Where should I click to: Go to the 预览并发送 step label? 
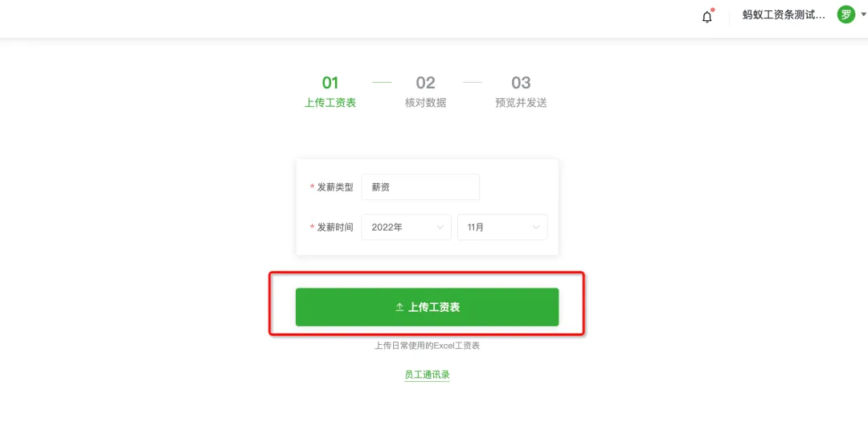520,103
